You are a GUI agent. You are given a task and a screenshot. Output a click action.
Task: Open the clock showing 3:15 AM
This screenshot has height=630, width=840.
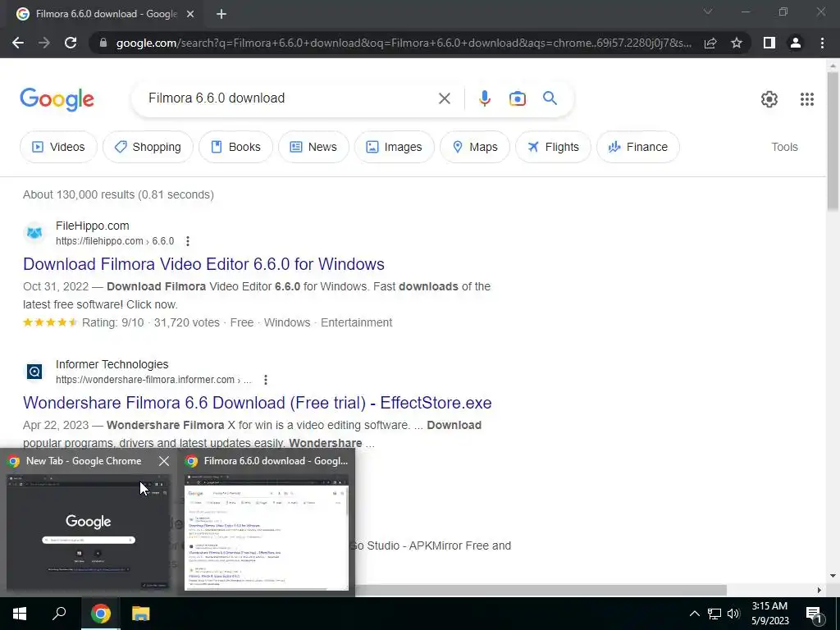coord(769,614)
